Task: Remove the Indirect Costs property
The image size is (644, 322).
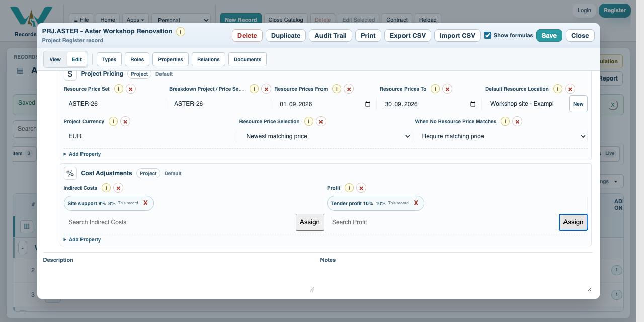Action: pos(118,188)
